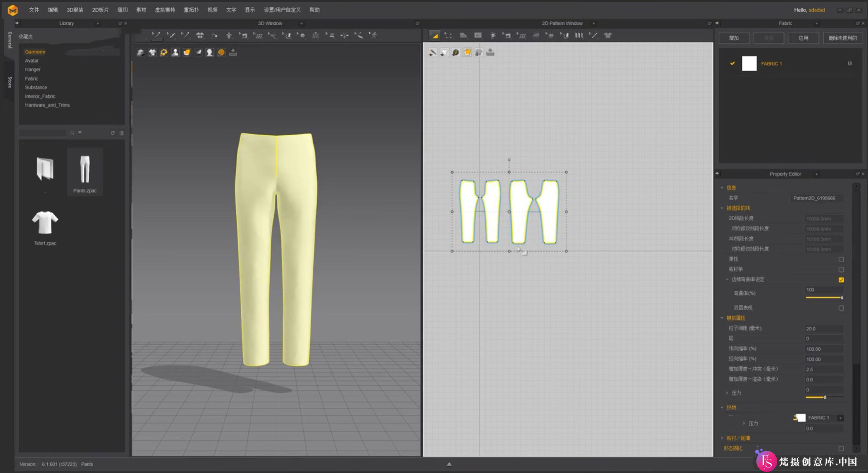The height and width of the screenshot is (473, 868).
Task: Click the avatar figure icon in 3D toolbar
Action: [x=229, y=35]
